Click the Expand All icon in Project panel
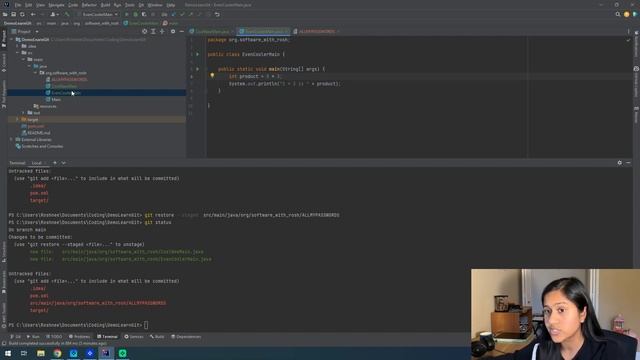This screenshot has height=360, width=640. click(153, 31)
